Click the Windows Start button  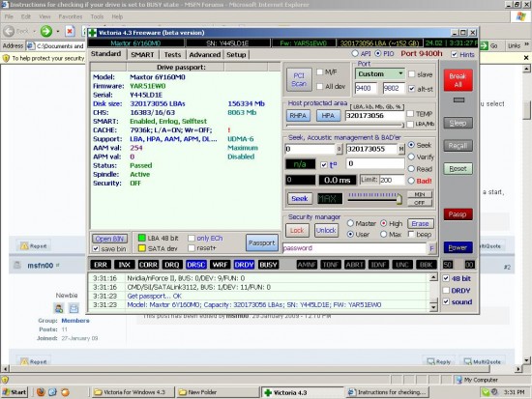[x=15, y=392]
